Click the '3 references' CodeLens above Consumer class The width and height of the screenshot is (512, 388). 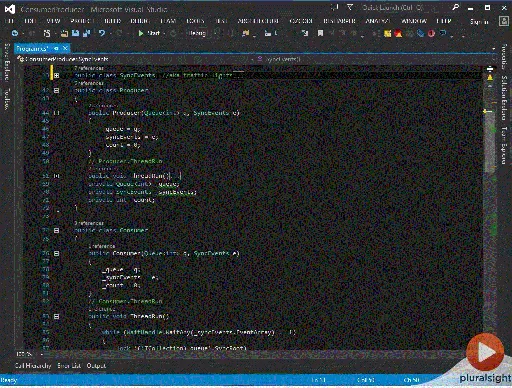(89, 223)
